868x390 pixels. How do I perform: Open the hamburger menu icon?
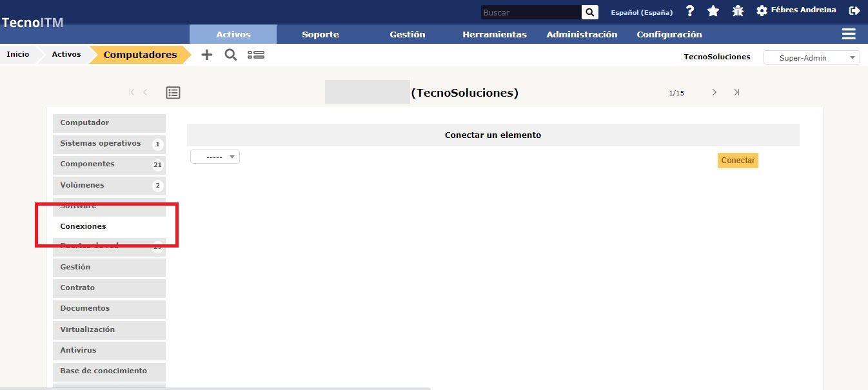tap(849, 34)
